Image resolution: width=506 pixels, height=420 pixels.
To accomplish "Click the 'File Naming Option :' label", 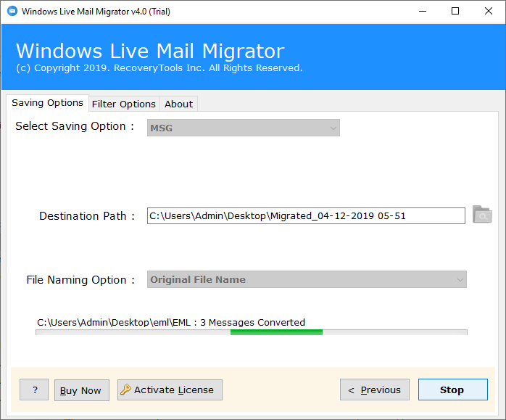I will coord(80,280).
